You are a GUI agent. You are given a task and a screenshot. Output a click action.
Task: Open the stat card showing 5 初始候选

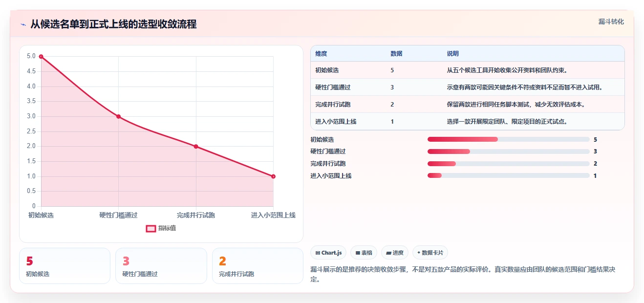(64, 266)
